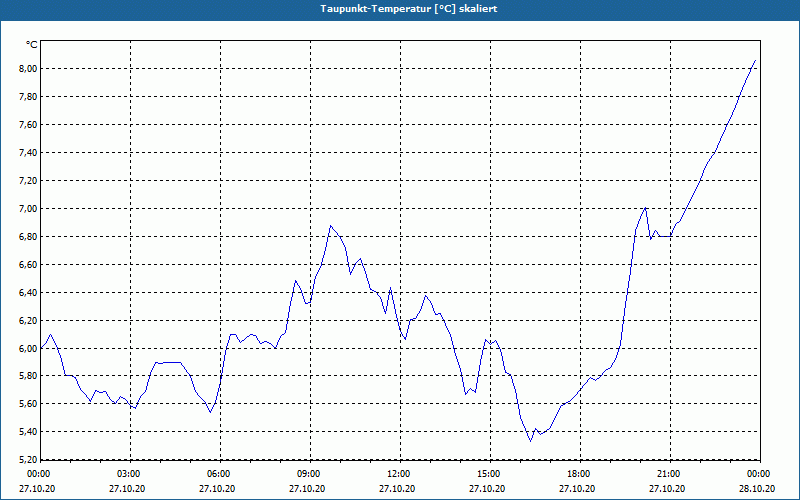Select the °C unit label on the y-axis
The height and width of the screenshot is (500, 800).
[32, 45]
